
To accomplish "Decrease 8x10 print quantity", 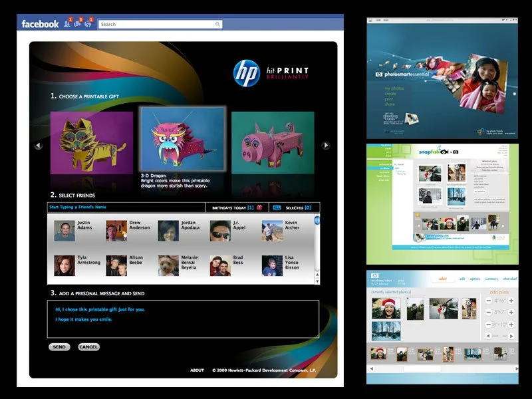I will click(489, 325).
